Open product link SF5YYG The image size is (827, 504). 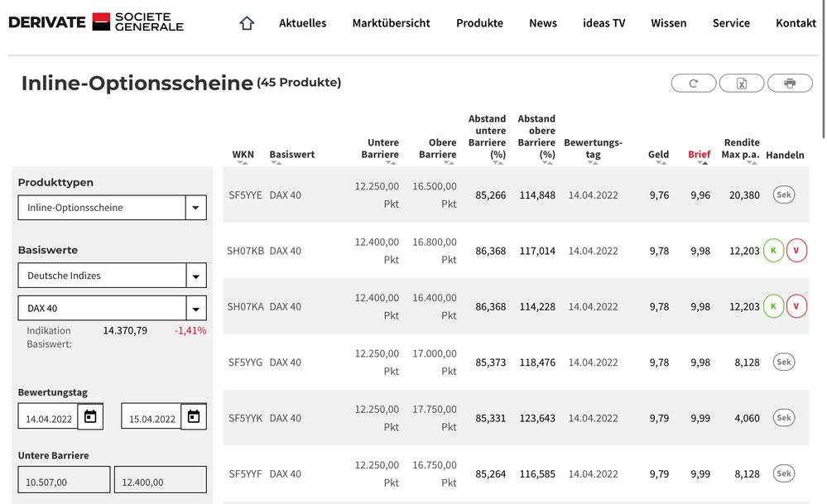pos(245,362)
